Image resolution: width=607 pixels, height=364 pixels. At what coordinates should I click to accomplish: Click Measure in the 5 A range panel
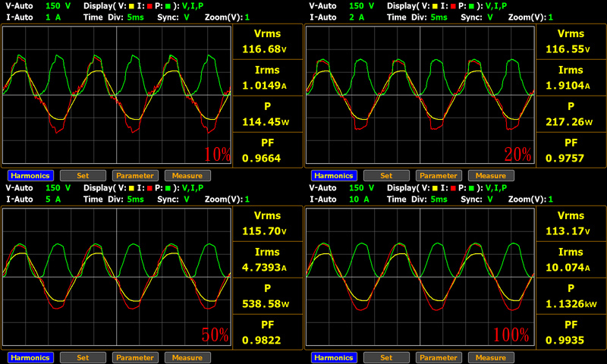coord(187,358)
